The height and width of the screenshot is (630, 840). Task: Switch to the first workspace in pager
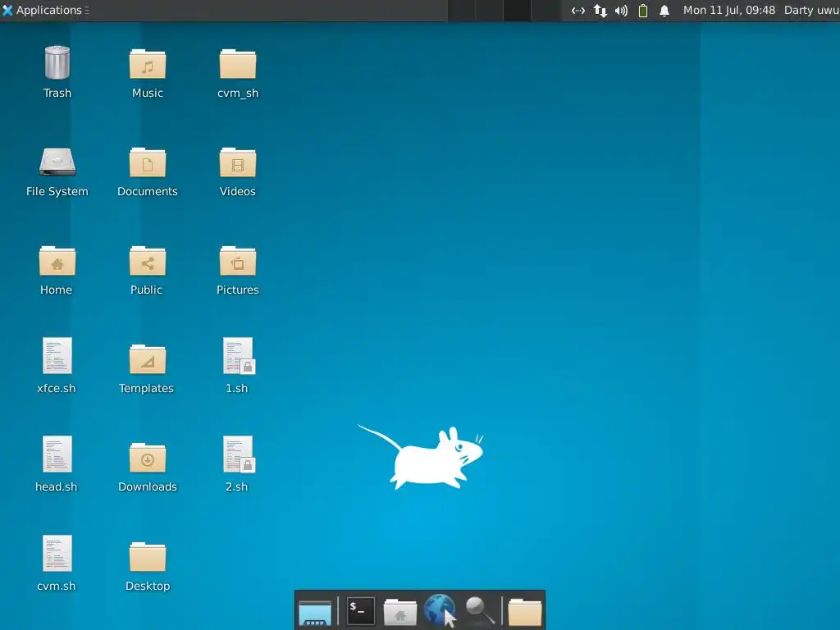click(461, 10)
